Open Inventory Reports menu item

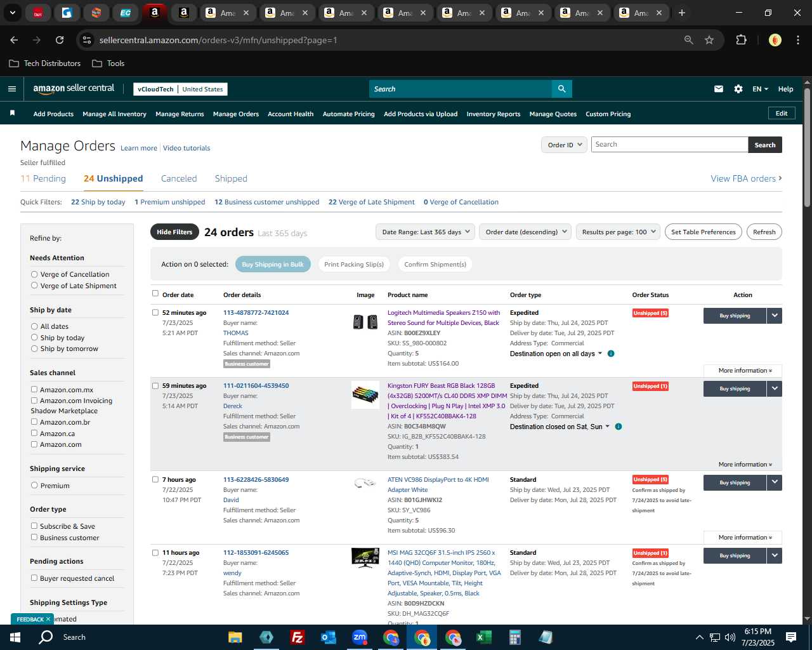coord(493,114)
